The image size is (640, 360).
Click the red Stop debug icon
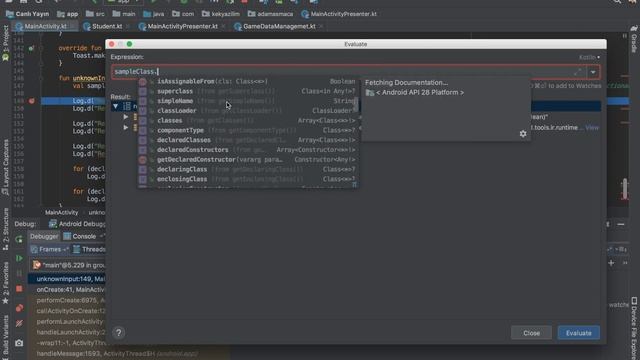[19, 289]
